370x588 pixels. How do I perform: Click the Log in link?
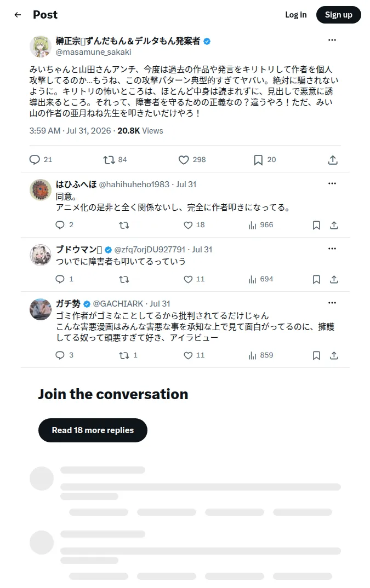[296, 15]
